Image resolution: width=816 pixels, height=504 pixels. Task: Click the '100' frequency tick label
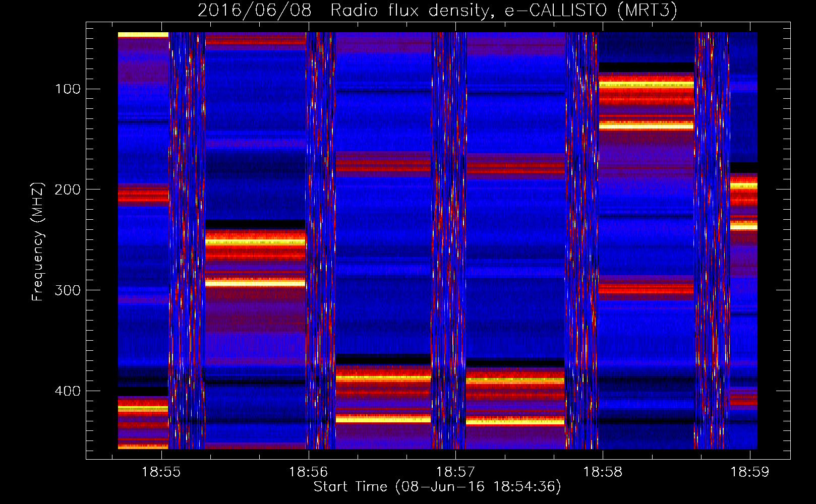point(68,89)
